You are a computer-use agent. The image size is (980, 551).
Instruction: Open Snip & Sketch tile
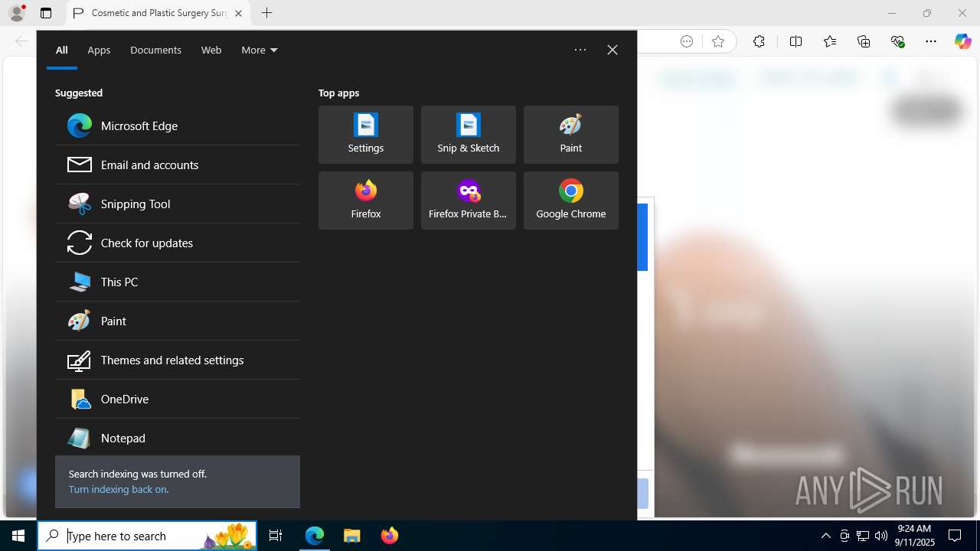(x=469, y=135)
